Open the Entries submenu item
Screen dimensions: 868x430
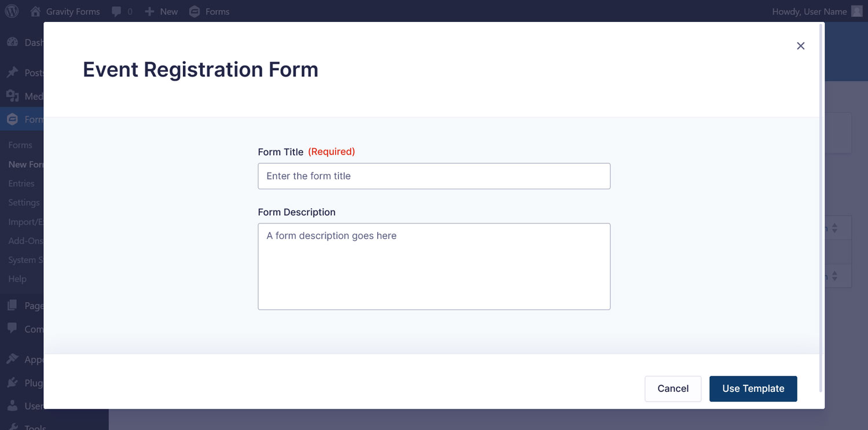click(21, 183)
